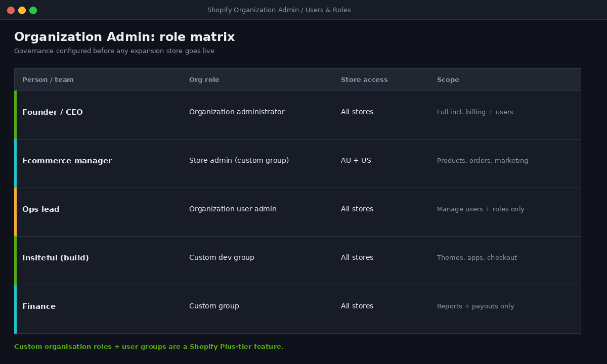607x364 pixels.
Task: Select the 'Finance' row name
Action: pyautogui.click(x=39, y=306)
